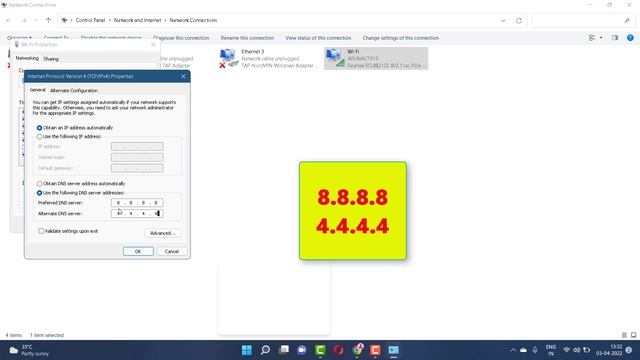Close the Wi-Fi Properties window

(x=153, y=44)
